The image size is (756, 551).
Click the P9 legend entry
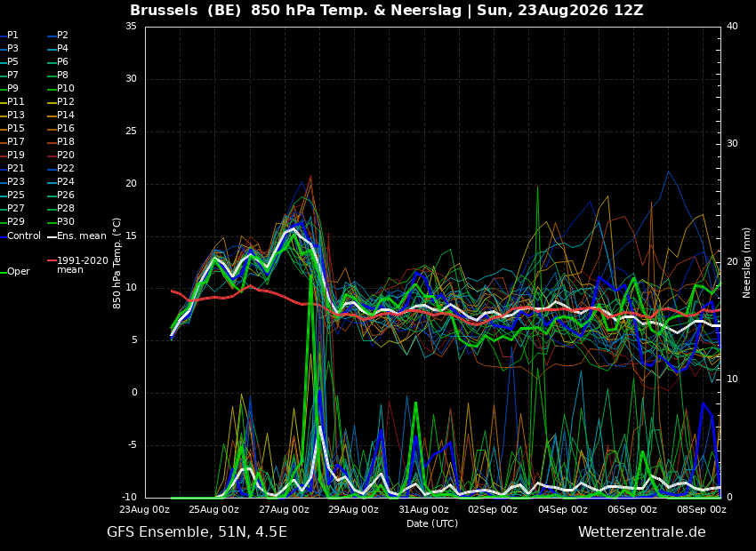click(x=10, y=89)
